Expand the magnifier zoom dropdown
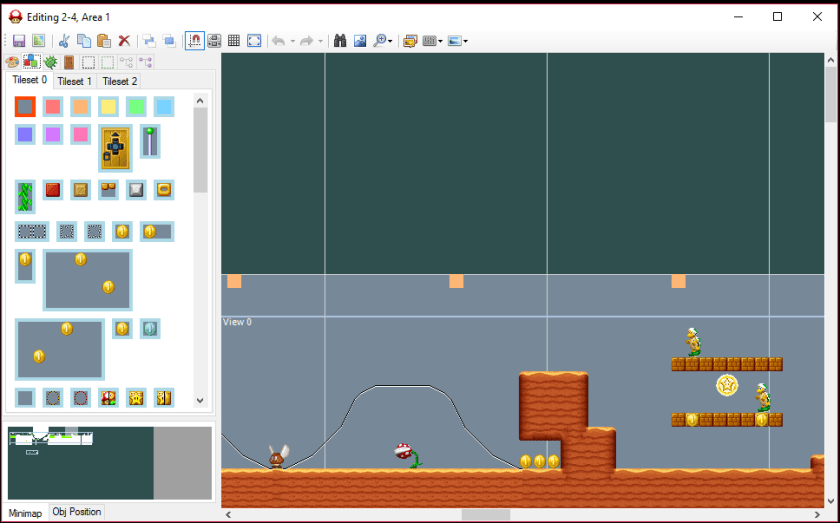Image resolution: width=840 pixels, height=523 pixels. pos(390,42)
